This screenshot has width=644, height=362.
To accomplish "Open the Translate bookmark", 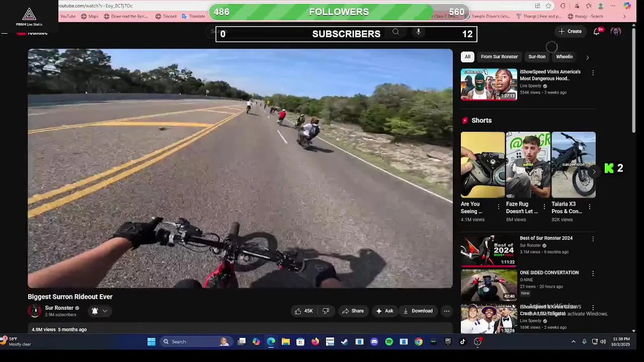I will pyautogui.click(x=193, y=16).
